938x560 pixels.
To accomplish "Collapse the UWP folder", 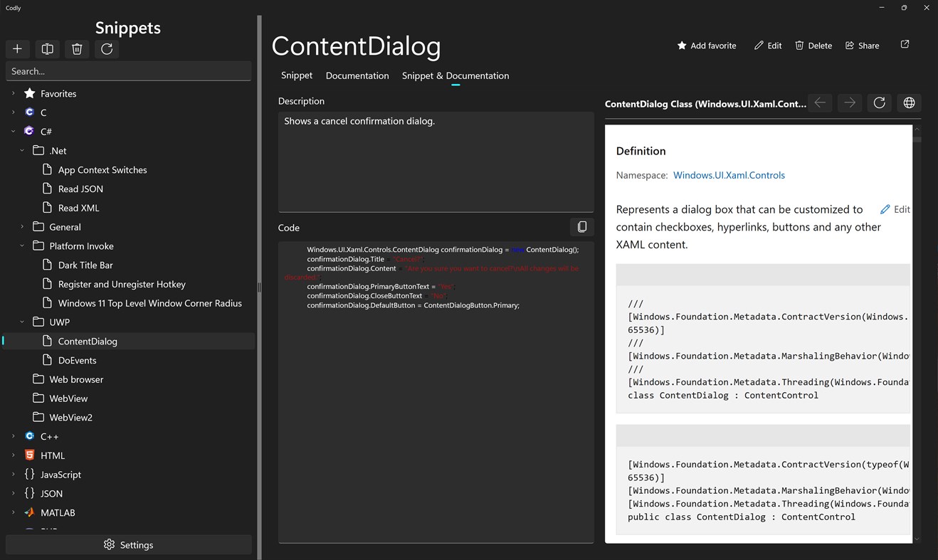I will (x=21, y=322).
